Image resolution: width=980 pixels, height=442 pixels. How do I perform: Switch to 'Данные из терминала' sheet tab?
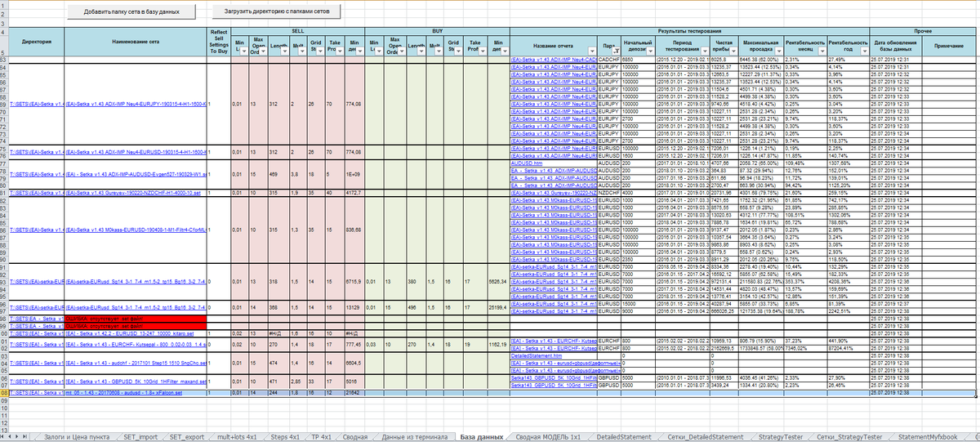pyautogui.click(x=415, y=437)
